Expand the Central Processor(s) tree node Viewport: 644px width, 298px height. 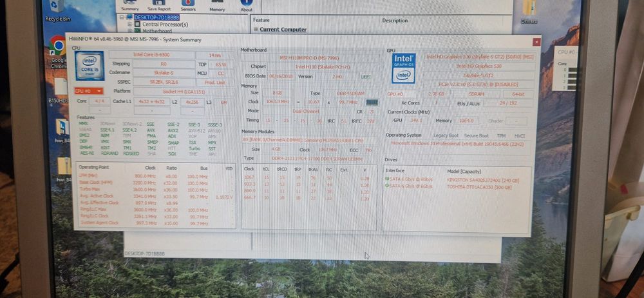[129, 25]
